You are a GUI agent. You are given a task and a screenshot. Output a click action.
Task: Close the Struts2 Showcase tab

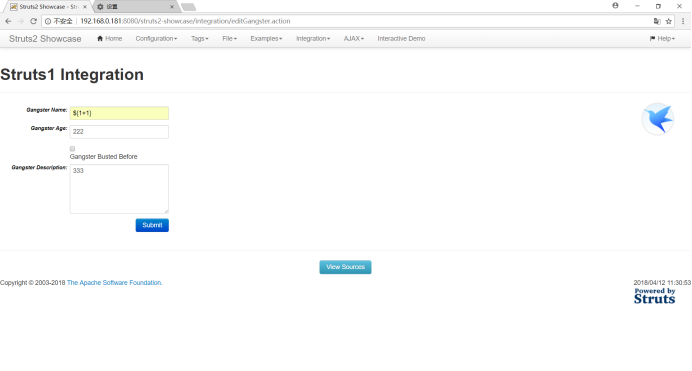(x=85, y=7)
